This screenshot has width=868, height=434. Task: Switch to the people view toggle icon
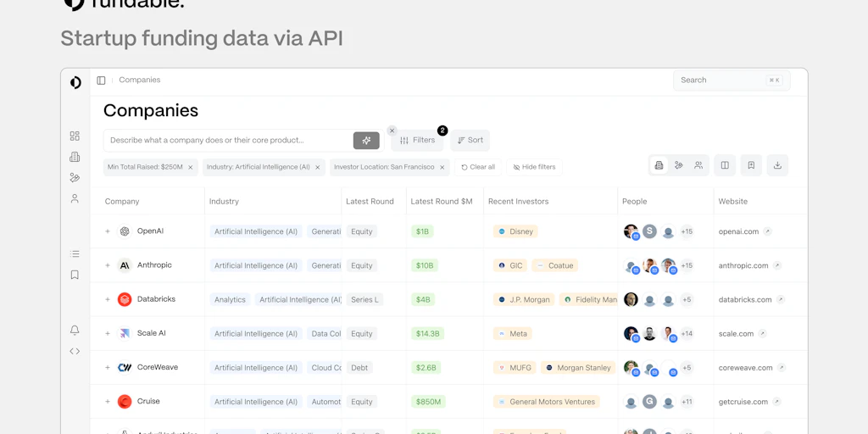pos(698,165)
